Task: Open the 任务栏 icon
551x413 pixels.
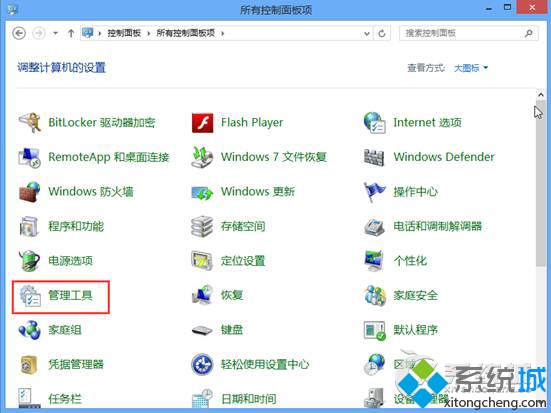Action: (30, 398)
